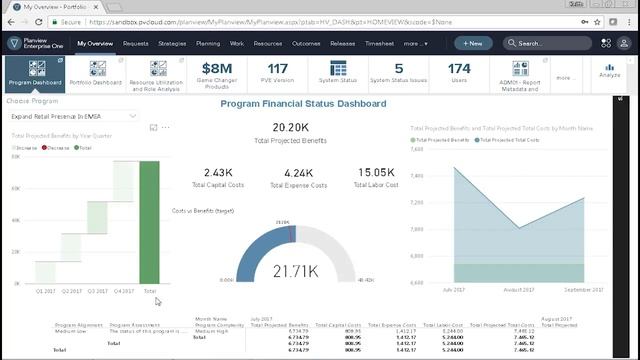Click the Costs vs Benefits gauge showing 21.71K
640x360 pixels.
coord(296,254)
